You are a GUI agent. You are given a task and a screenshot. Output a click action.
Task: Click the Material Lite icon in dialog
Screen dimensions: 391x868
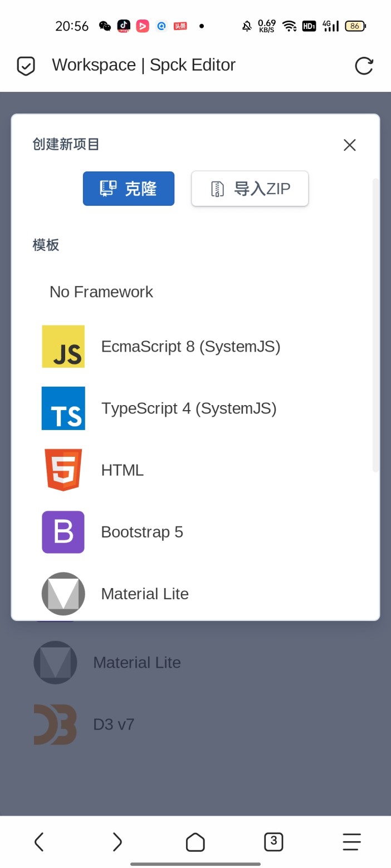(x=63, y=593)
